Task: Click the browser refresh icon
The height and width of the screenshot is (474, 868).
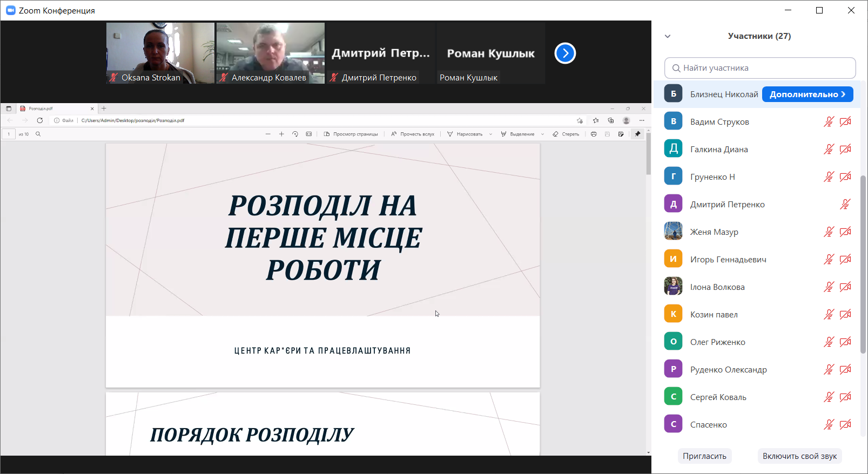Action: pos(40,120)
